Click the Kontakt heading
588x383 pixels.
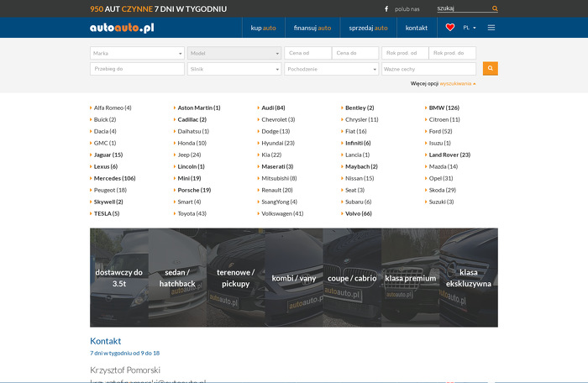pyautogui.click(x=105, y=341)
